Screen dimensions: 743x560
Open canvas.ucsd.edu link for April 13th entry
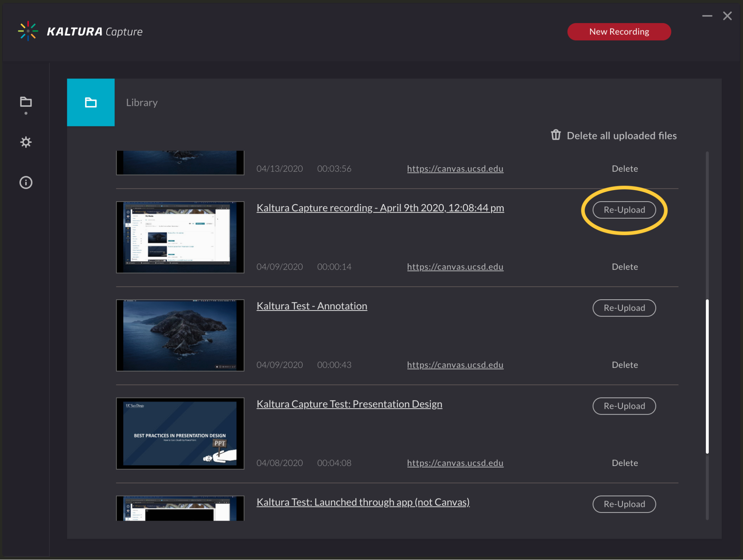click(x=456, y=168)
